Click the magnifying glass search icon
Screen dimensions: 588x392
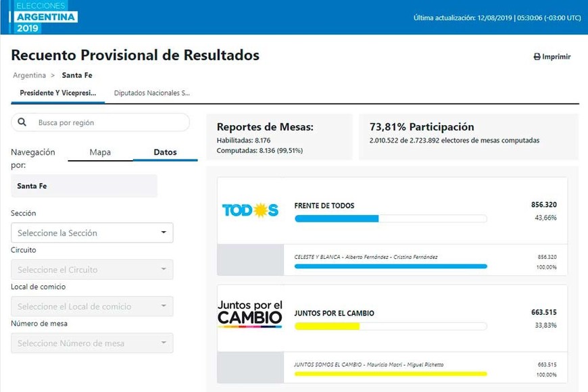[22, 122]
